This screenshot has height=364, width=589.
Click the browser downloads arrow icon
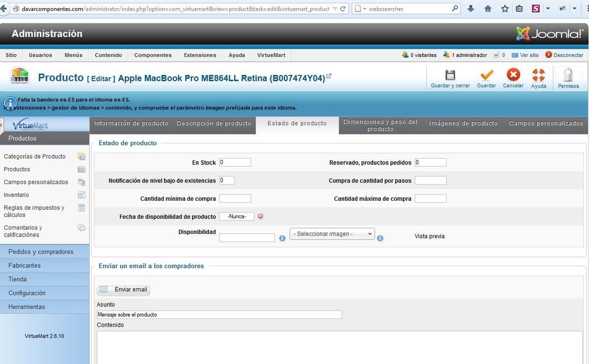[471, 9]
